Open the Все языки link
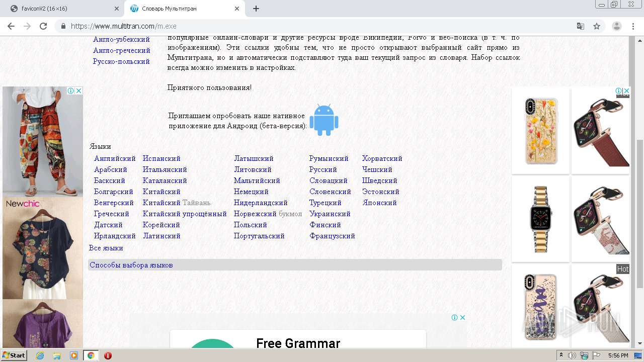 click(106, 248)
